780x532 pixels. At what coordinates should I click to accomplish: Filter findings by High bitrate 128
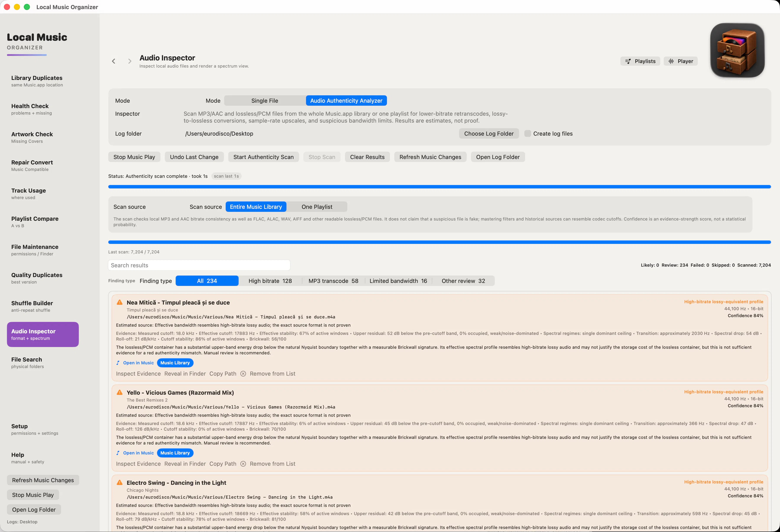click(x=270, y=281)
